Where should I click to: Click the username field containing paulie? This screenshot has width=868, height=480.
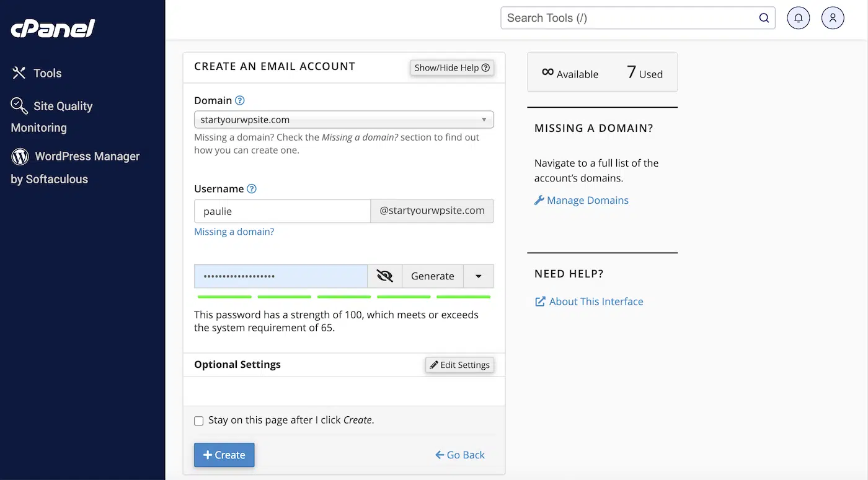click(282, 211)
